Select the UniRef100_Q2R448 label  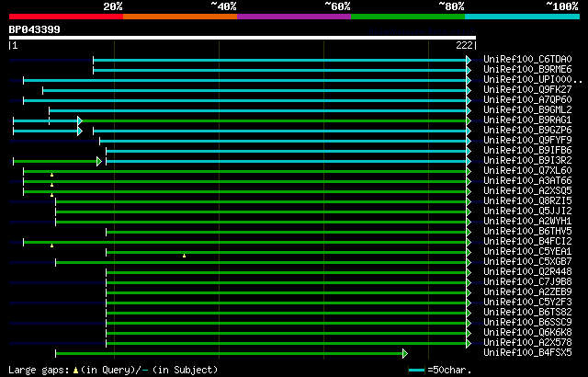click(527, 272)
